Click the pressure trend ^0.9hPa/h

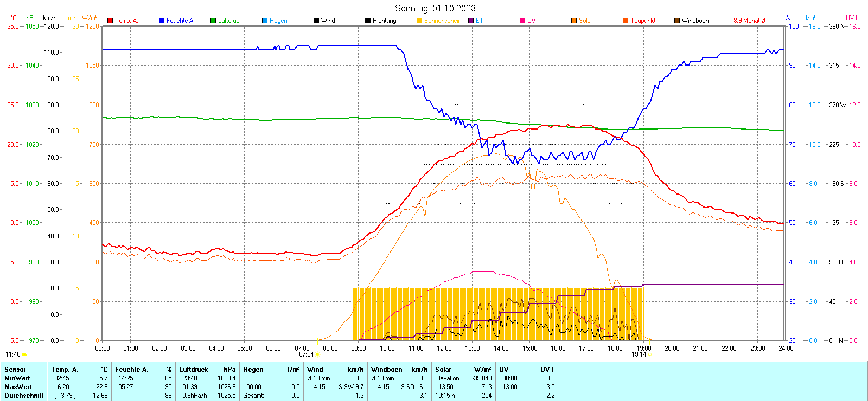(193, 396)
